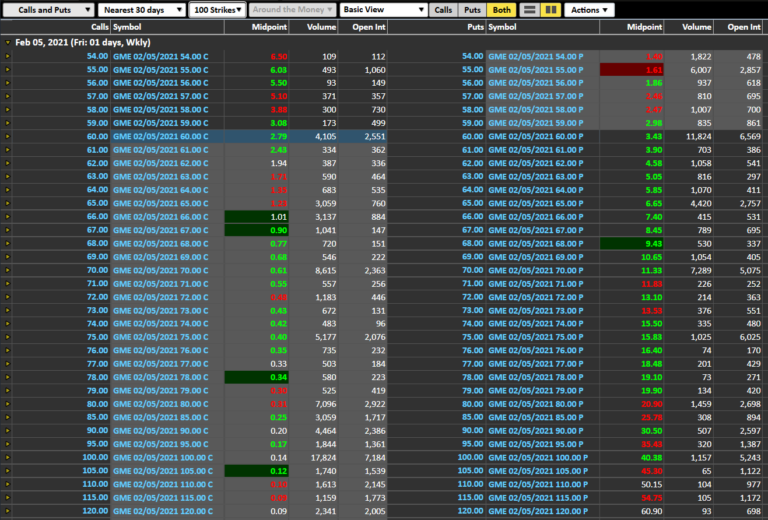This screenshot has height=520, width=768.
Task: Sort by puts Volume column header
Action: [x=689, y=27]
